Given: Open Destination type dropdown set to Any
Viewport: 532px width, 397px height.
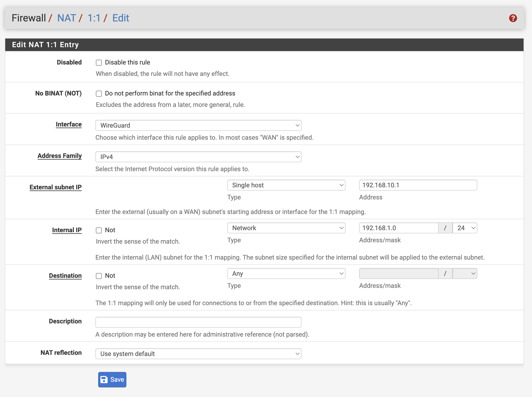Looking at the screenshot, I should click(x=286, y=274).
